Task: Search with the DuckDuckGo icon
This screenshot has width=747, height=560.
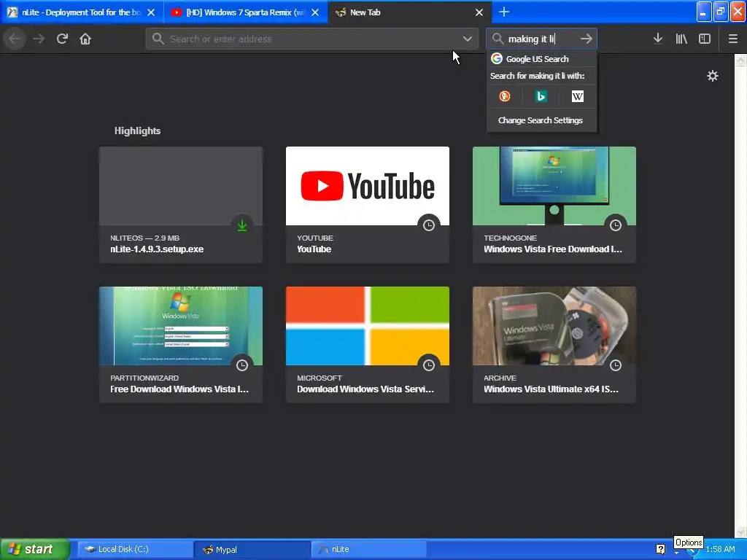Action: point(505,96)
